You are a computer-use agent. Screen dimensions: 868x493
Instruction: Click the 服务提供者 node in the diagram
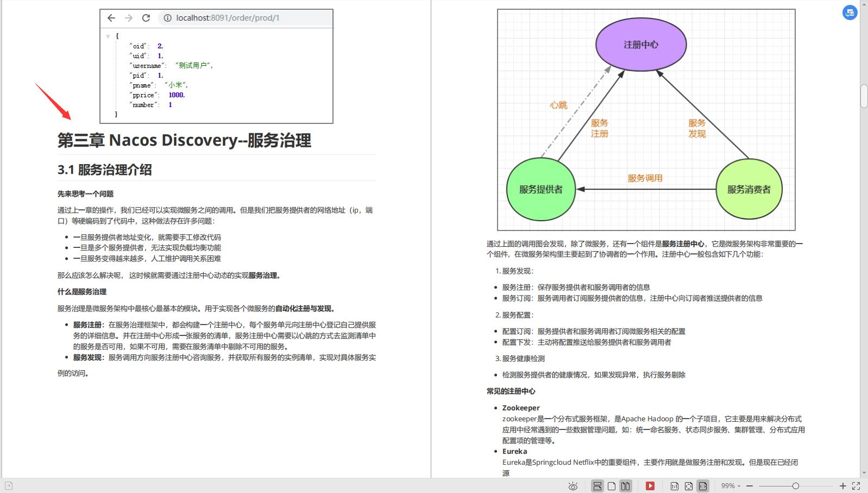(x=541, y=189)
